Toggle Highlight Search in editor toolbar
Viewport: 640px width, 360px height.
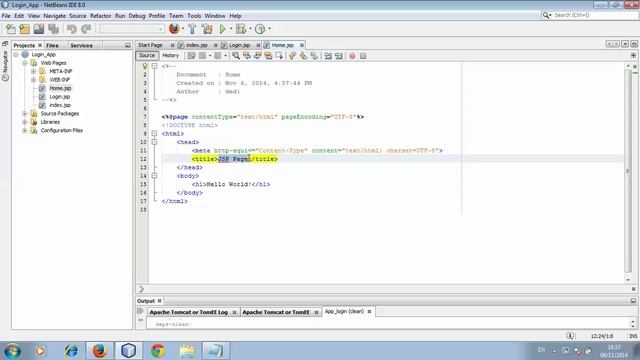click(x=268, y=56)
